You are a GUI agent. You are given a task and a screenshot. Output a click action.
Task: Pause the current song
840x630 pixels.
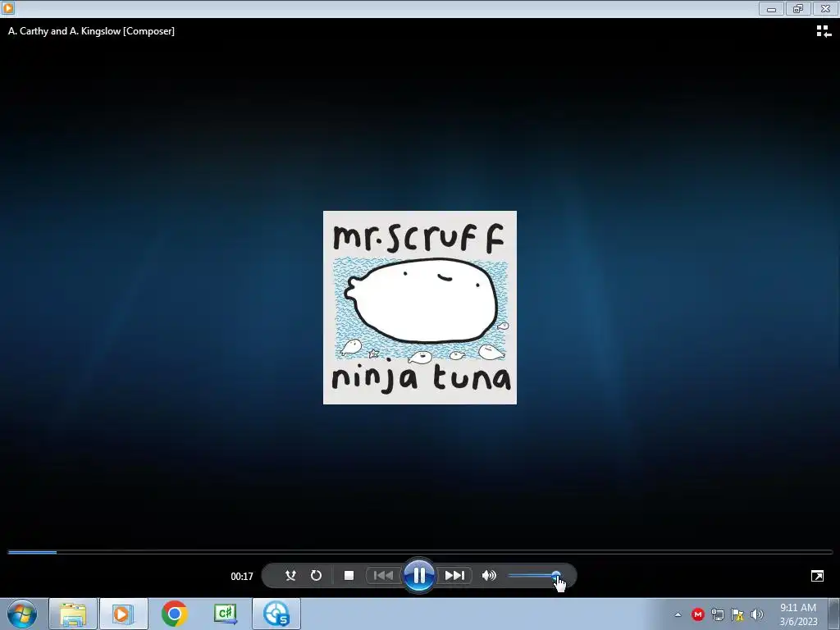419,575
